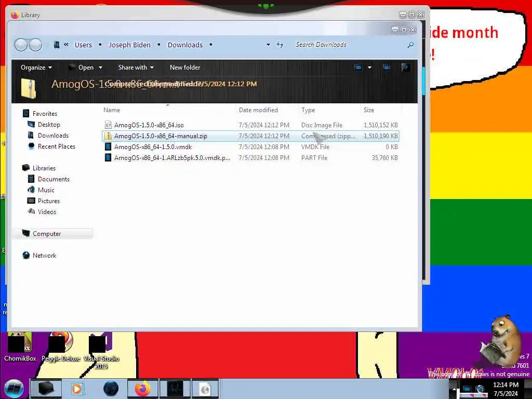Viewport: 532px width, 399px height.
Task: Click the change view icon
Action: click(358, 68)
